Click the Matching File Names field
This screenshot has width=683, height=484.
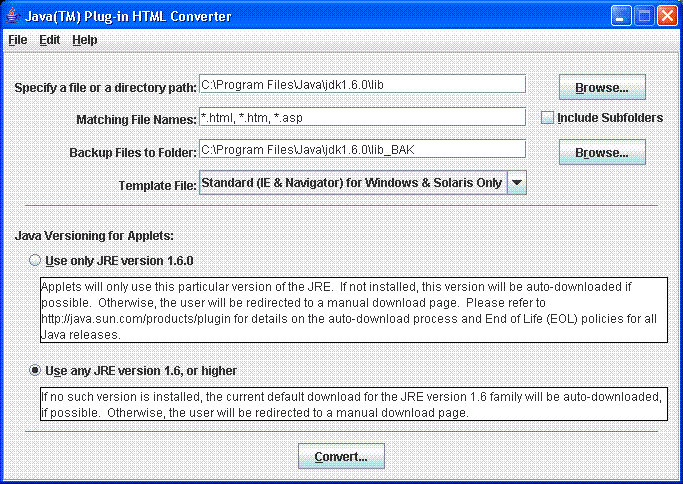click(362, 117)
